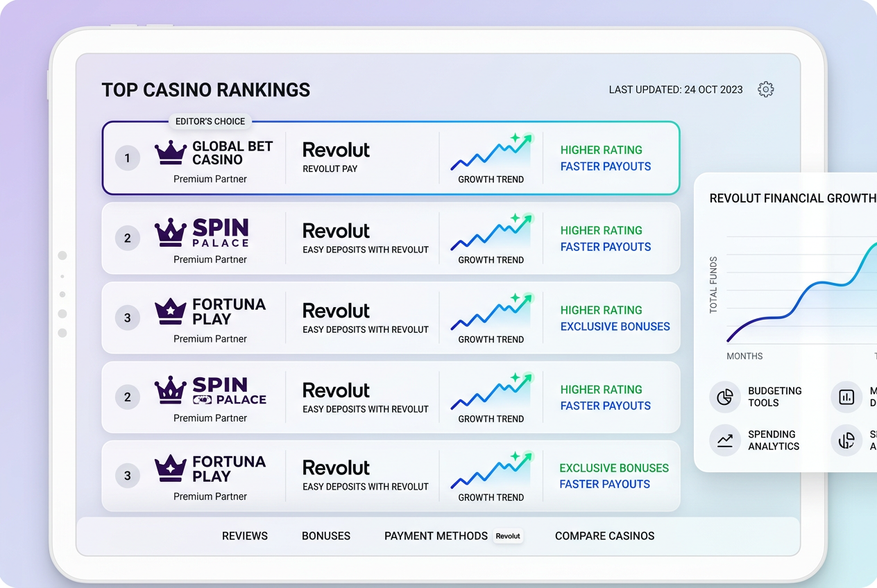This screenshot has width=877, height=588.
Task: Click Spin Palace logo containing the banknote icon
Action: click(211, 390)
